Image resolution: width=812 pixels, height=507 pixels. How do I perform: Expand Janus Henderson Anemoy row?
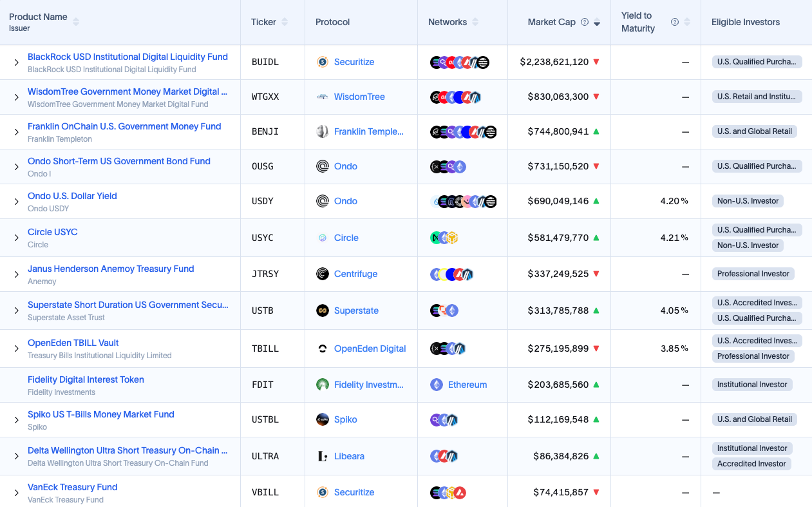17,274
